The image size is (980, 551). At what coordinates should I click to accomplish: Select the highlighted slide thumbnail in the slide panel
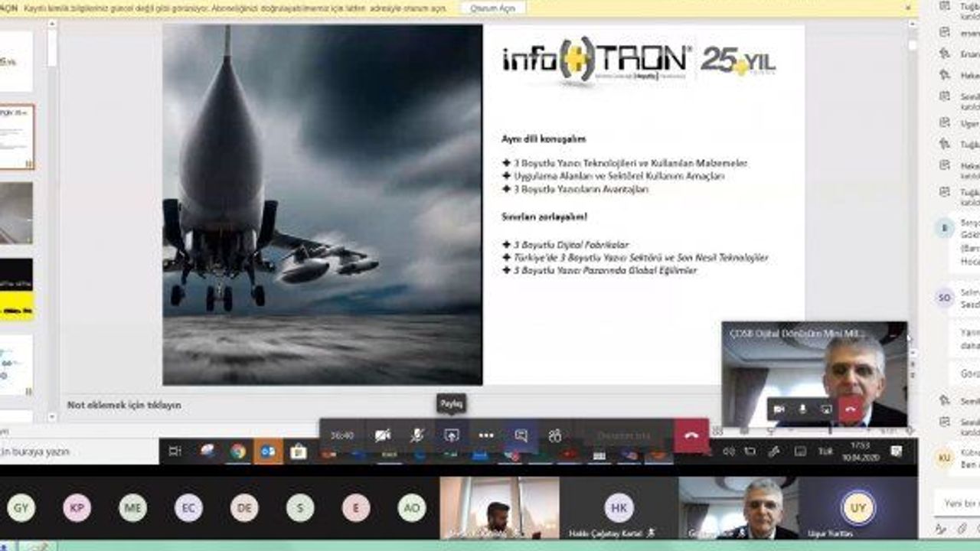click(16, 137)
